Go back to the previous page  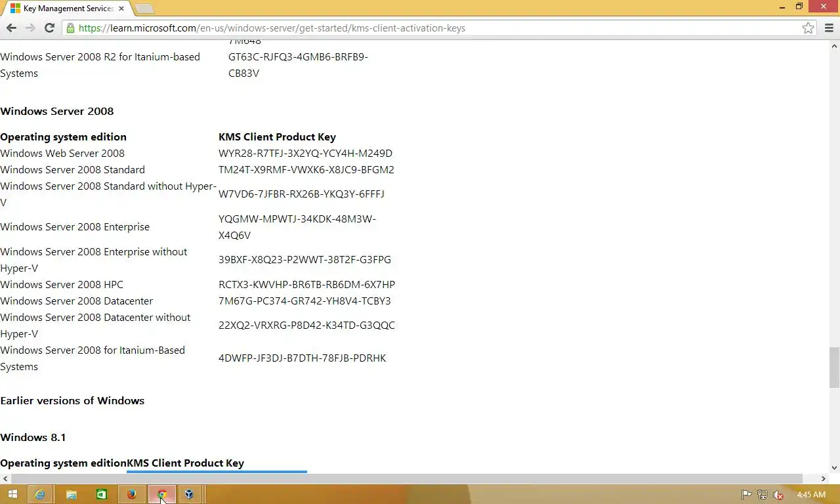coord(11,28)
